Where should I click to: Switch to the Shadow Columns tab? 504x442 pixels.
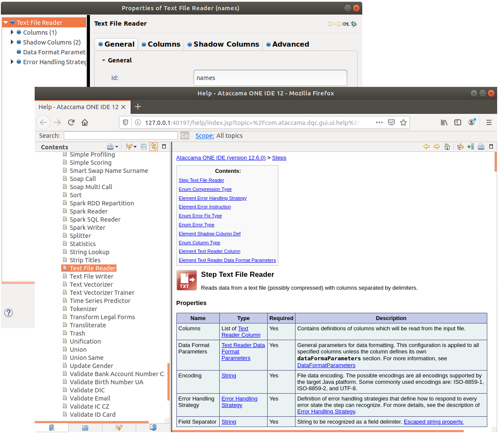tap(223, 44)
